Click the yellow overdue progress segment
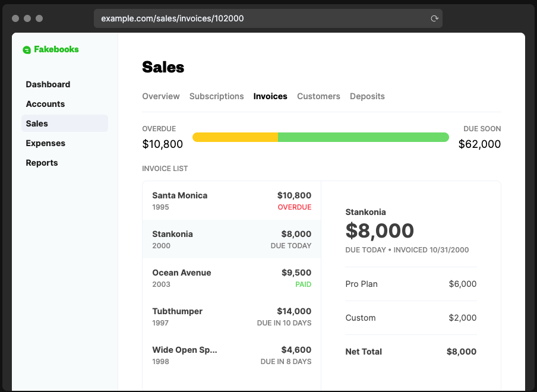Image resolution: width=537 pixels, height=392 pixels. pyautogui.click(x=235, y=137)
